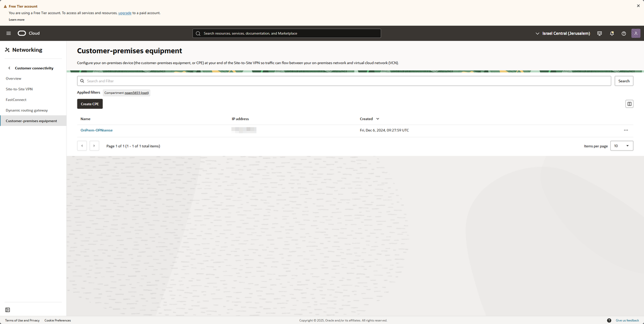The width and height of the screenshot is (644, 324).
Task: Open the hamburger navigation menu
Action: 9,33
